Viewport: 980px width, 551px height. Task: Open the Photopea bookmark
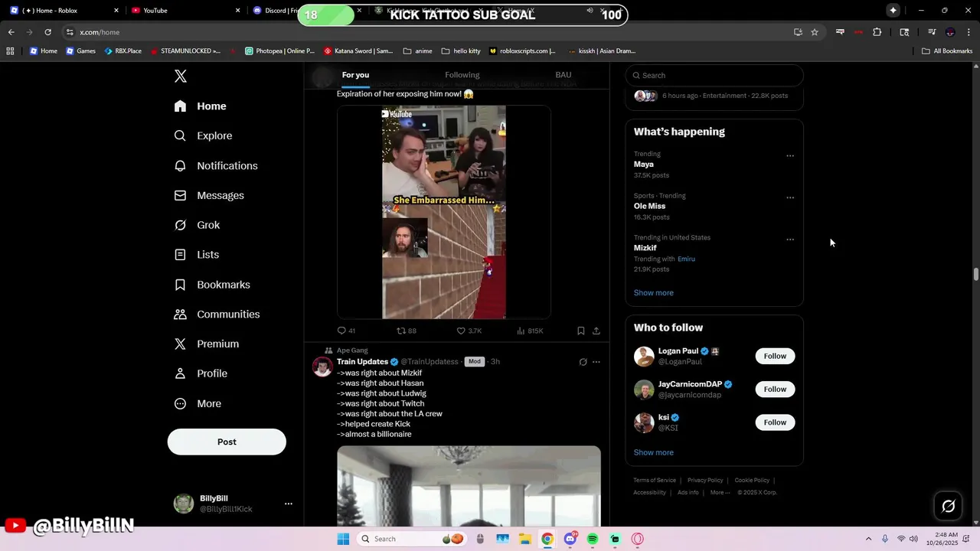(x=279, y=51)
